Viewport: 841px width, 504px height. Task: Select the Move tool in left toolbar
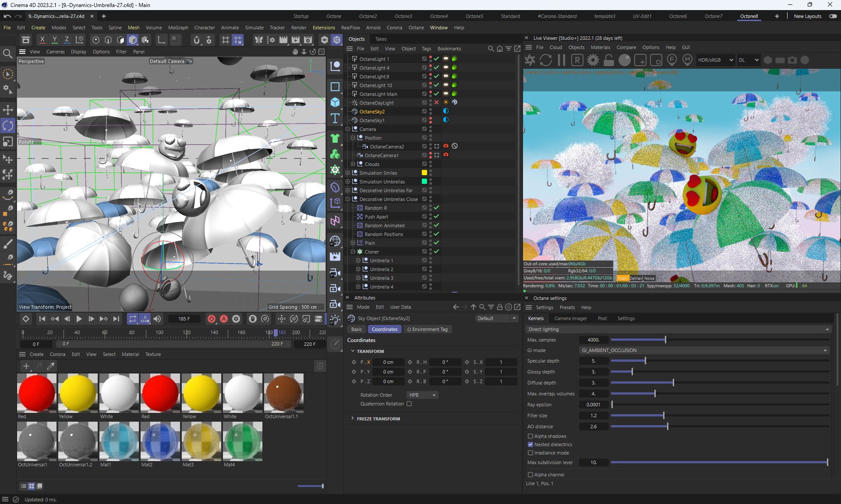pos(8,109)
